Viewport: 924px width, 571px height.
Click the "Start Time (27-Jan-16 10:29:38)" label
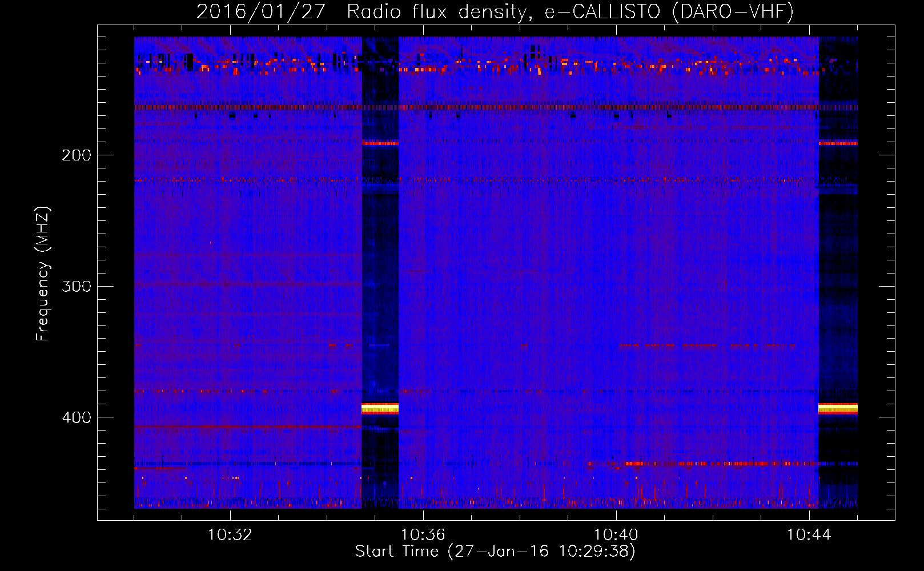pyautogui.click(x=495, y=552)
